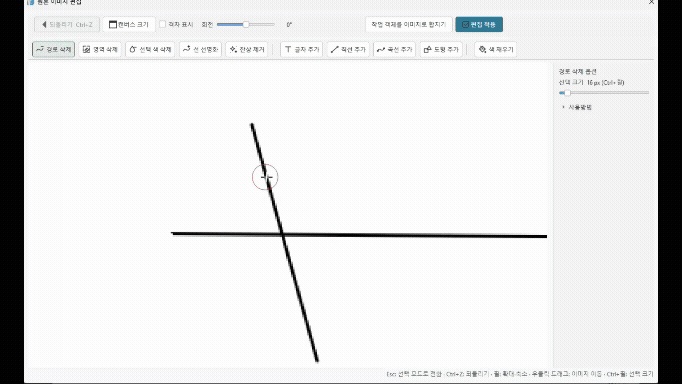Pick the 직선 추가 straight line tool
The width and height of the screenshot is (682, 384).
pos(348,50)
